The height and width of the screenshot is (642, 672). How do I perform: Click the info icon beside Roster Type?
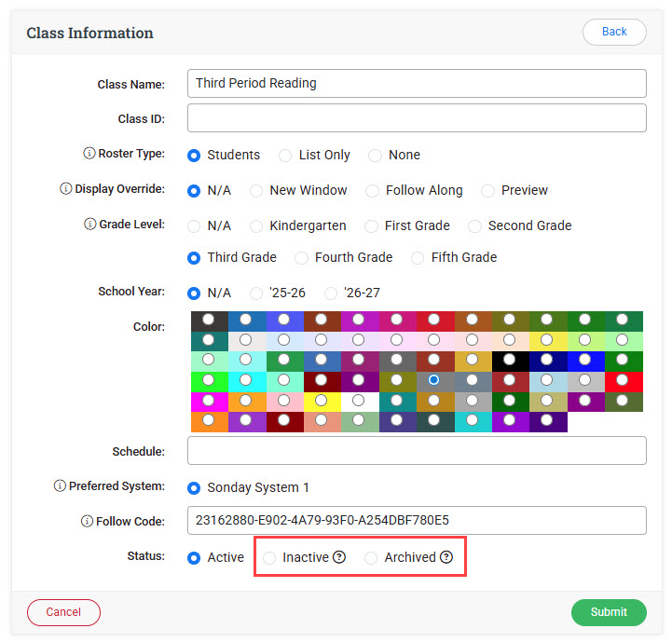tap(89, 155)
